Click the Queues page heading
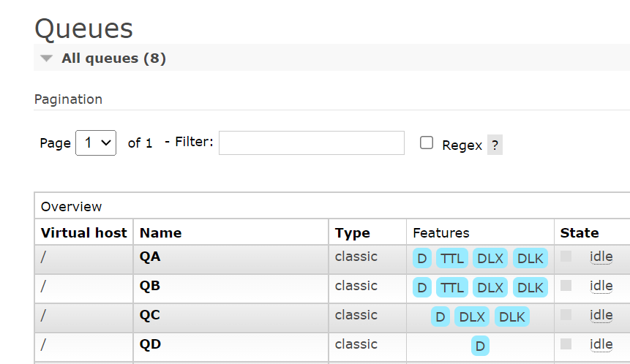The width and height of the screenshot is (630, 364). point(83,29)
